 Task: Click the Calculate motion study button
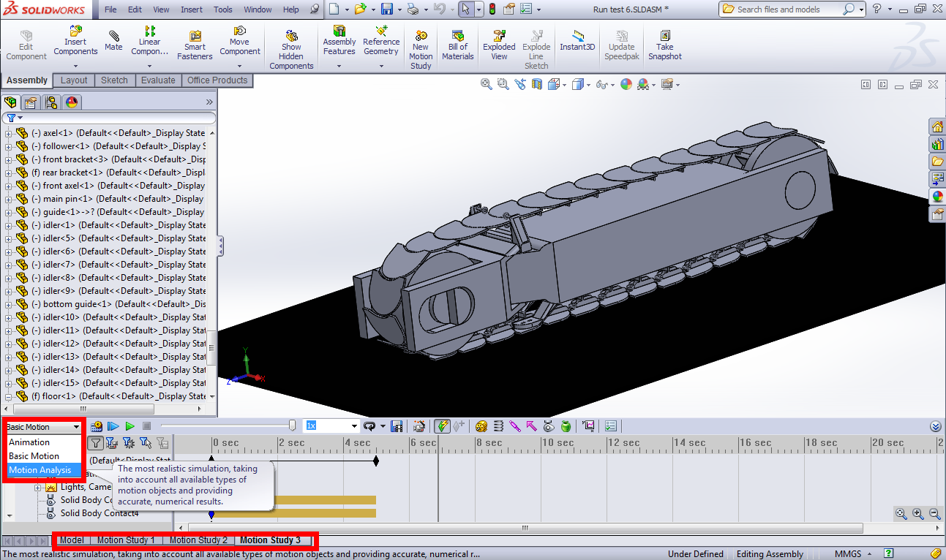97,426
